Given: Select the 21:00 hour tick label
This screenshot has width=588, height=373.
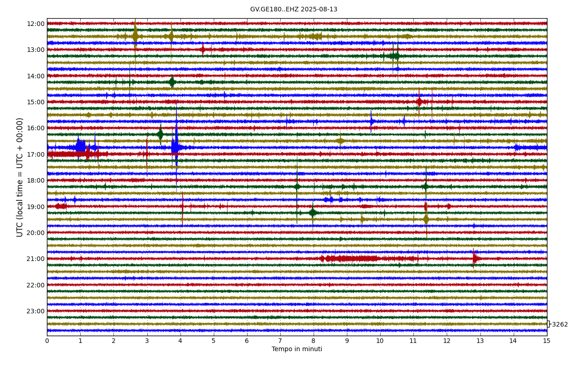Looking at the screenshot, I should tap(36, 259).
